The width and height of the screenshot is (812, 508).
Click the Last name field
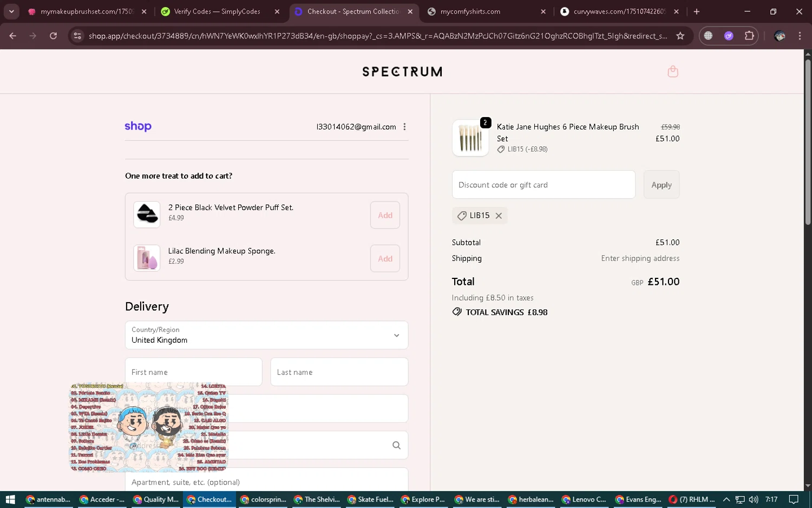339,372
